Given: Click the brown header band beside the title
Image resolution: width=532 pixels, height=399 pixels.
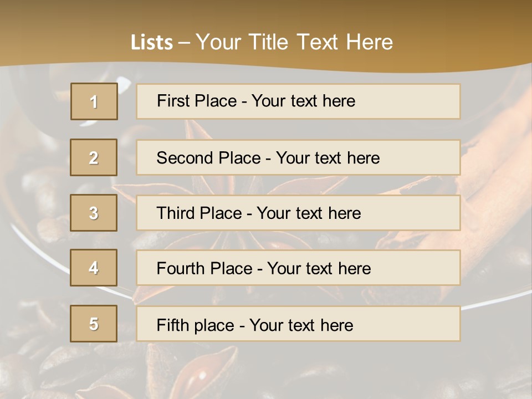Looking at the screenshot, I should coord(471,39).
